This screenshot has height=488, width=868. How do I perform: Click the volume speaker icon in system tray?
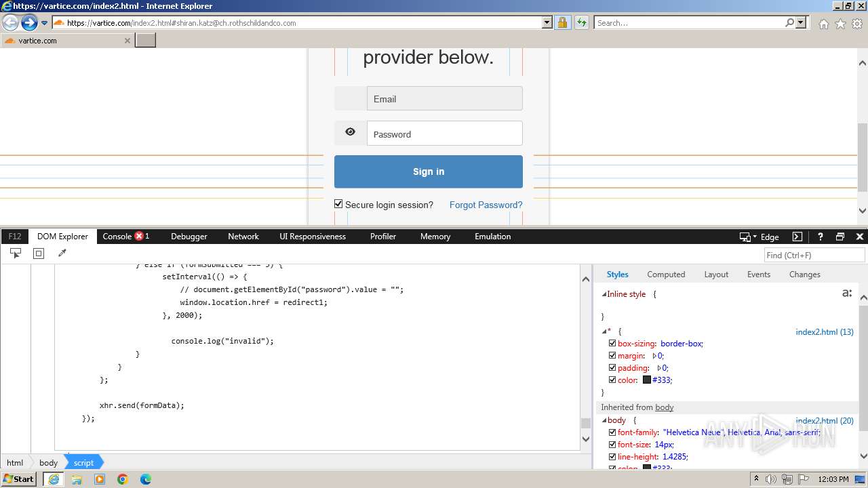click(771, 479)
